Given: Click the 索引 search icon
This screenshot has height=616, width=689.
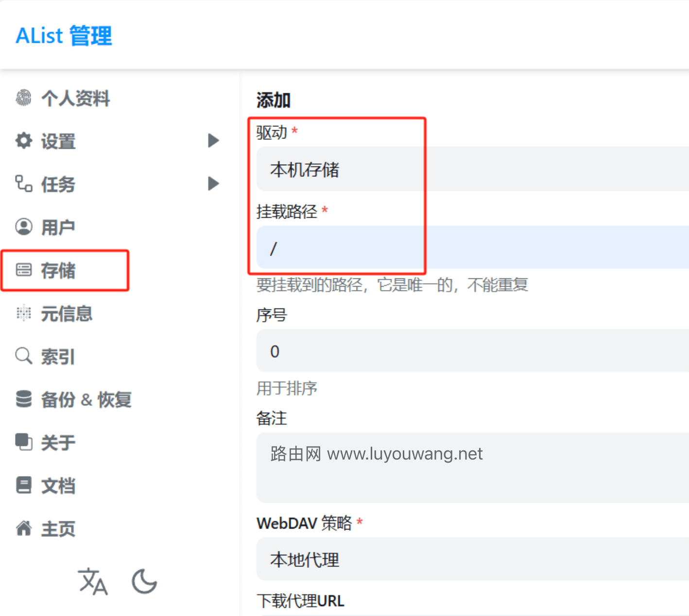Looking at the screenshot, I should [24, 356].
